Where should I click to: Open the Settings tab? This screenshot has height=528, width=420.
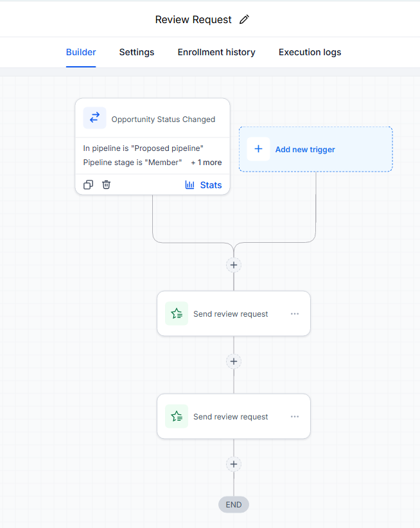tap(137, 52)
